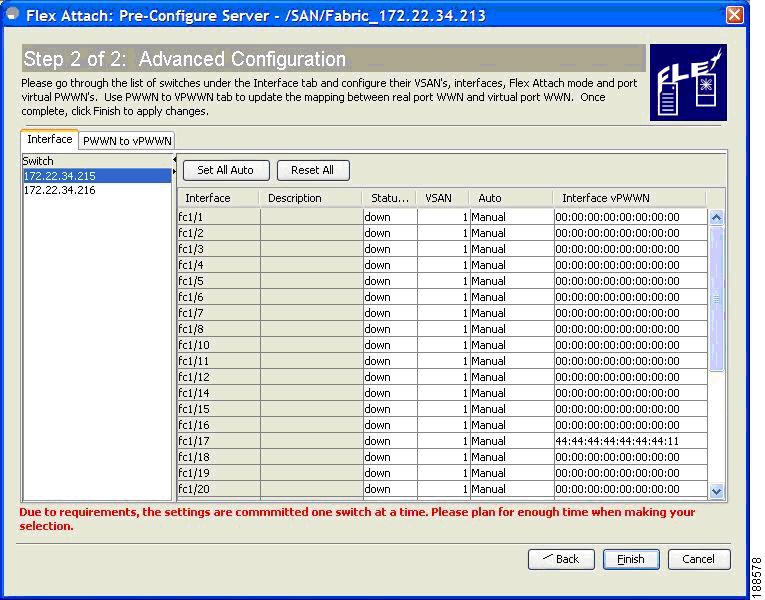Select switch 172.22.34.216
The height and width of the screenshot is (600, 765).
[97, 190]
